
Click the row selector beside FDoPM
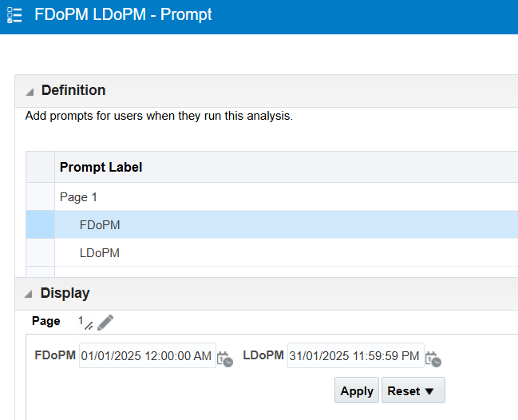click(40, 224)
